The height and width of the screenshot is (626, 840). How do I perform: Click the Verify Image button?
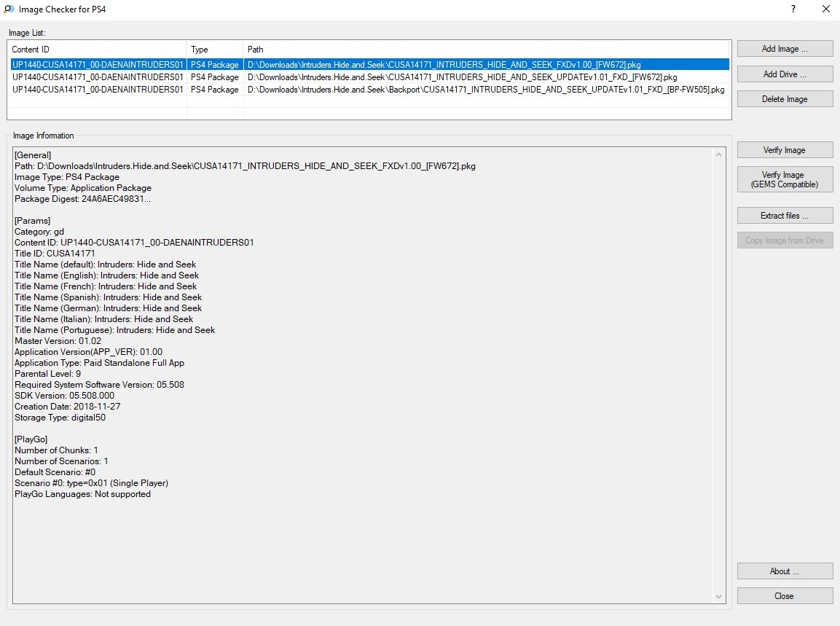[785, 150]
